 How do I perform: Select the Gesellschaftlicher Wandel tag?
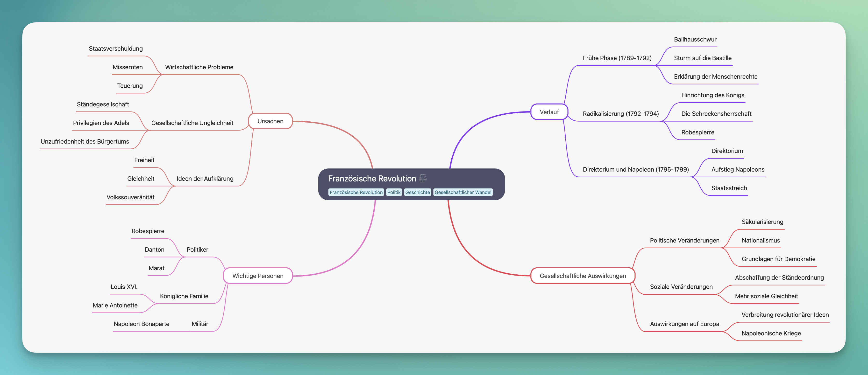463,192
